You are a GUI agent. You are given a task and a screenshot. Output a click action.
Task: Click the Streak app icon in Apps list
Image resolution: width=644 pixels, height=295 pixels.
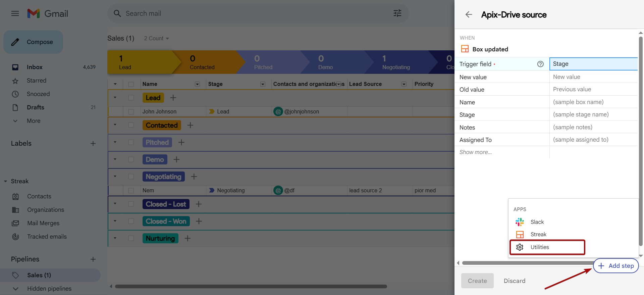(520, 234)
